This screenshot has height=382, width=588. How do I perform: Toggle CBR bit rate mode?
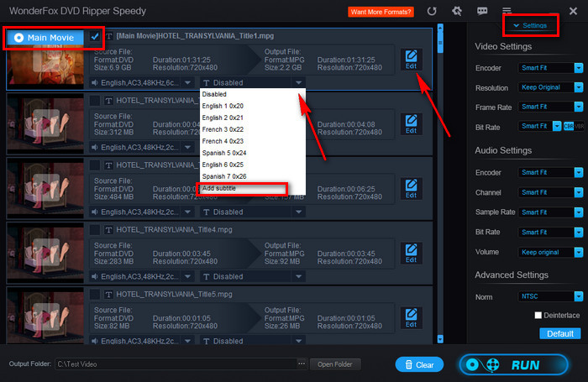click(567, 126)
